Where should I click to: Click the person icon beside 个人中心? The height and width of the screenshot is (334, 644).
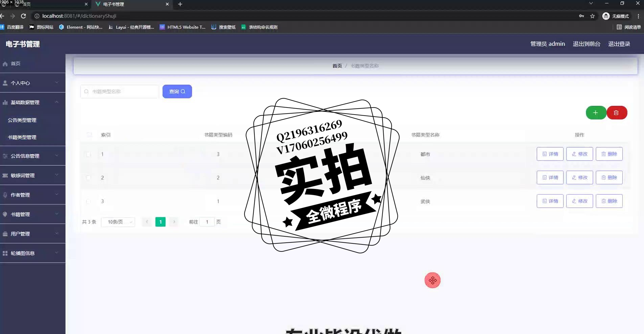[x=5, y=83]
